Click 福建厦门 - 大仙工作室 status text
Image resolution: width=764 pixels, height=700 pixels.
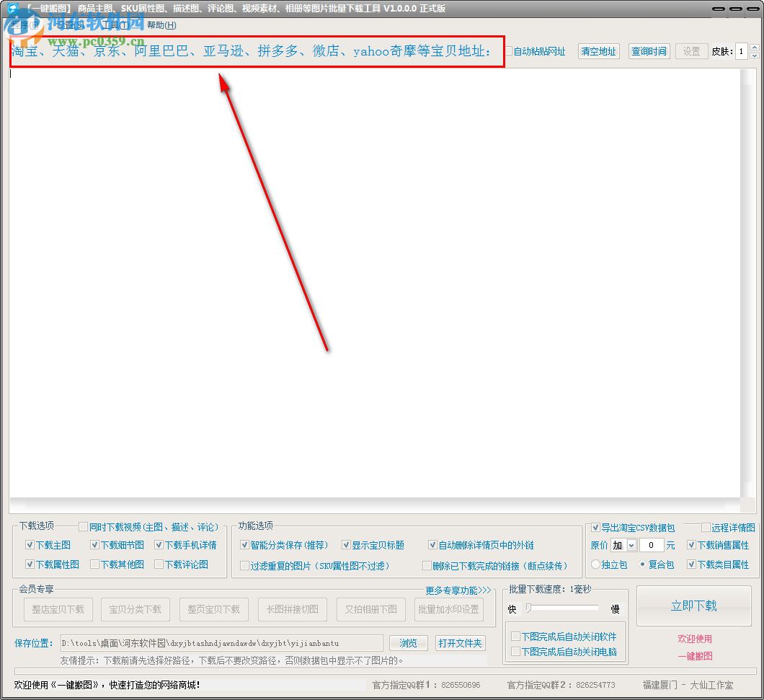coord(688,685)
